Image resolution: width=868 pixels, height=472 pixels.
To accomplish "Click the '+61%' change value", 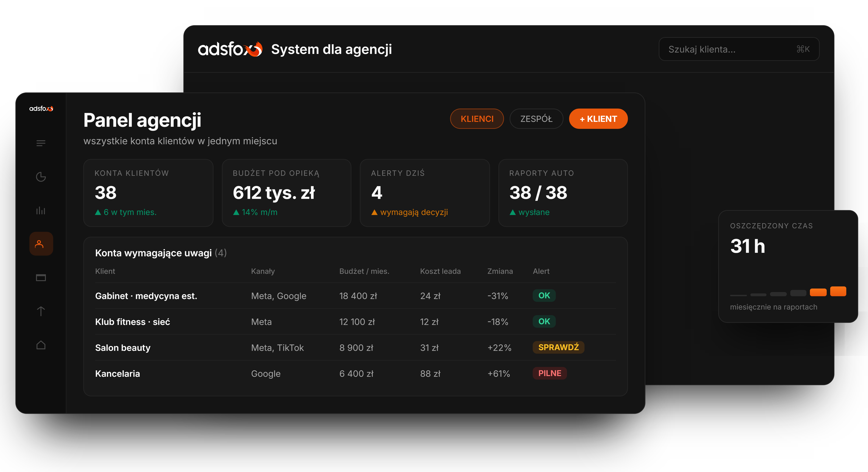I will pos(498,374).
